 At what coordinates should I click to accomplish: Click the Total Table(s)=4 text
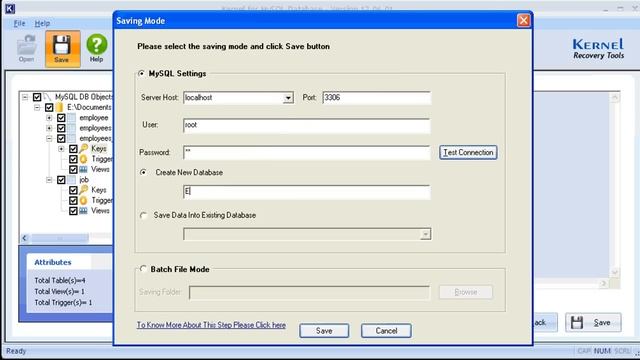pyautogui.click(x=60, y=280)
